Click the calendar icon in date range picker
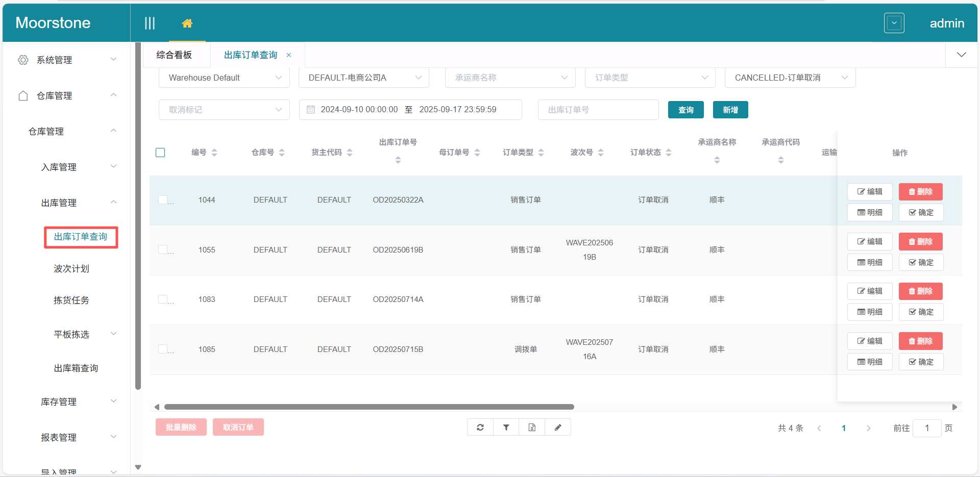Image resolution: width=980 pixels, height=477 pixels. pyautogui.click(x=311, y=109)
